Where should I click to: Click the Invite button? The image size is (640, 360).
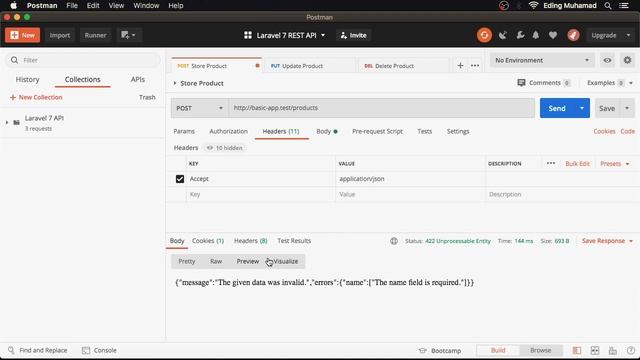click(353, 36)
